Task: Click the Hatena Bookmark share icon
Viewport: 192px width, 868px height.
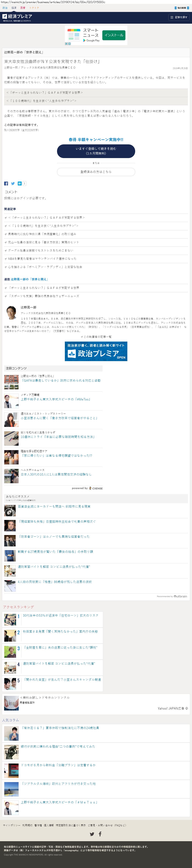Action: pos(20,183)
